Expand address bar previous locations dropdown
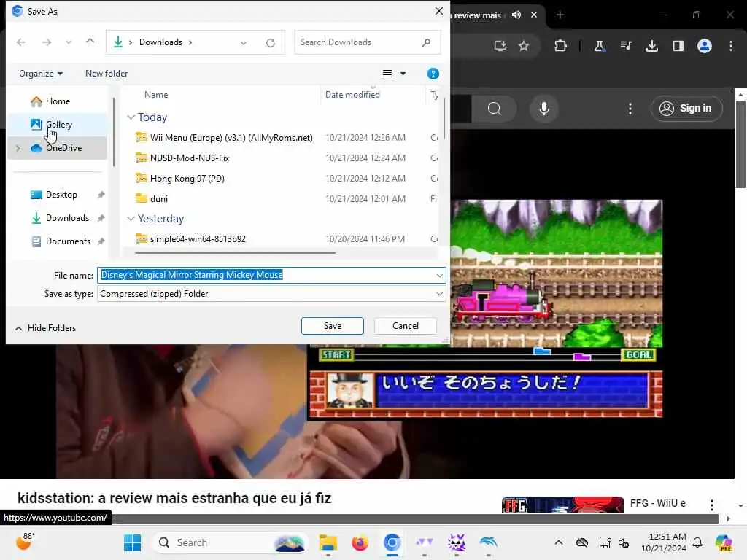This screenshot has height=560, width=747. pos(244,43)
